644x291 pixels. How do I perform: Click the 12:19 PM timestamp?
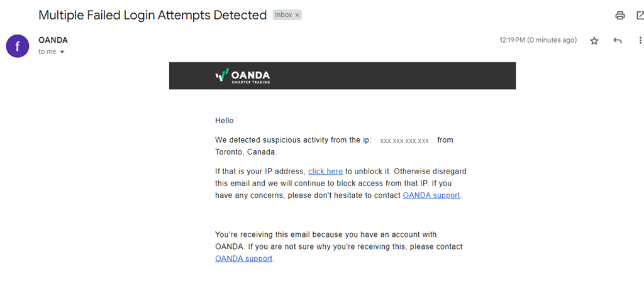[538, 40]
